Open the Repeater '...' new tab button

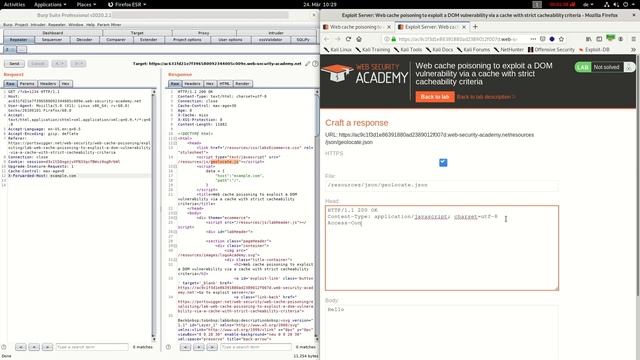pyautogui.click(x=22, y=49)
